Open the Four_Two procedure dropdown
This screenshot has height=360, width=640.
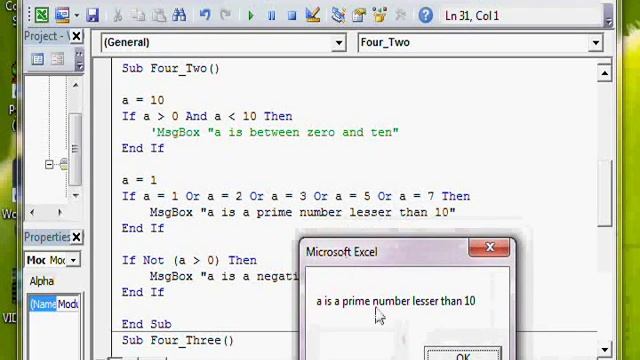[480, 42]
